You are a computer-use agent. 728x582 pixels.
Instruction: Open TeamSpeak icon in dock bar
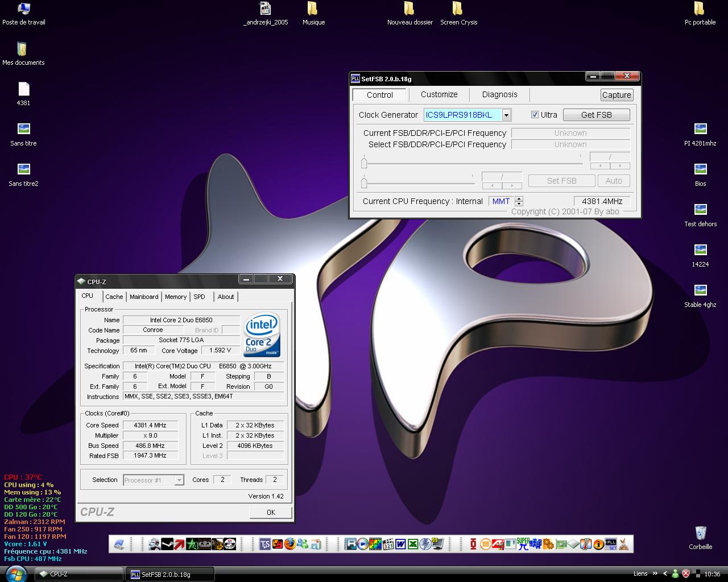(x=265, y=544)
